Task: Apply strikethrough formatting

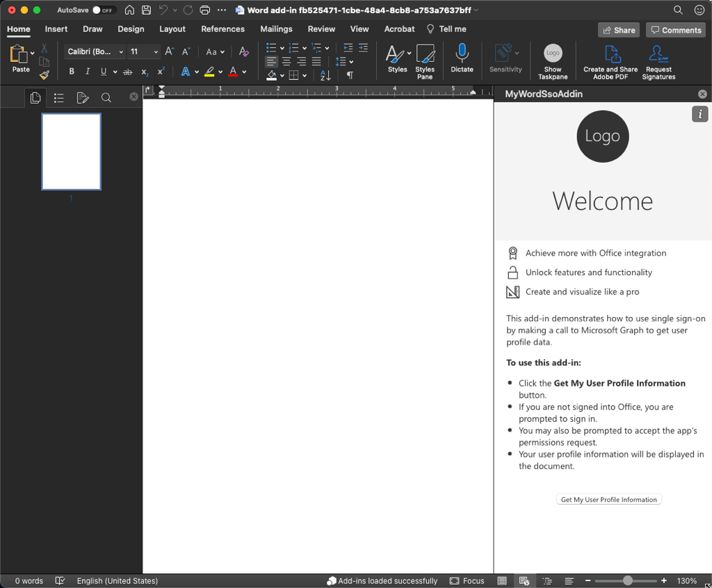Action: pyautogui.click(x=128, y=72)
